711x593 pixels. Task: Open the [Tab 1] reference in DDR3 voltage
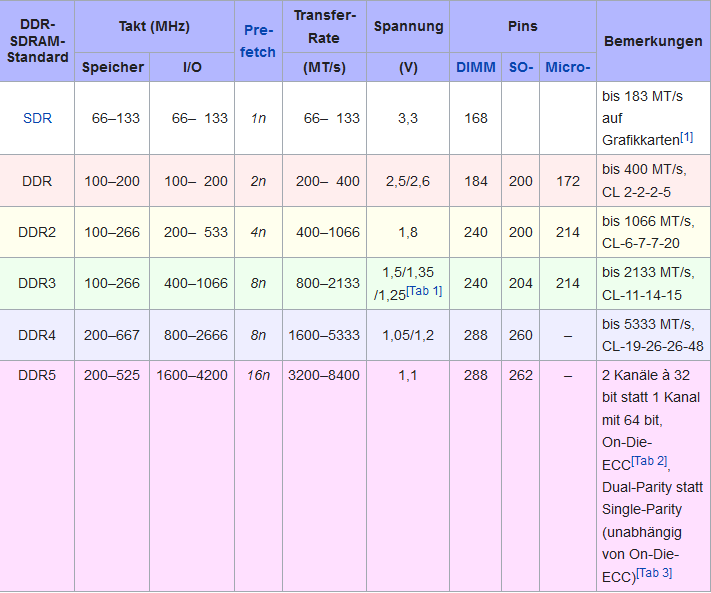pyautogui.click(x=423, y=291)
